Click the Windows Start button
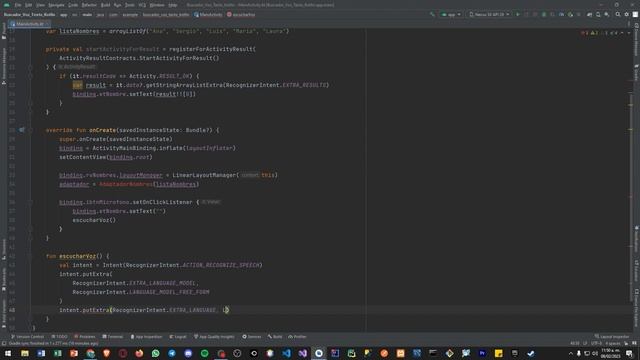Viewport: 640px width, 360px height. [x=8, y=353]
